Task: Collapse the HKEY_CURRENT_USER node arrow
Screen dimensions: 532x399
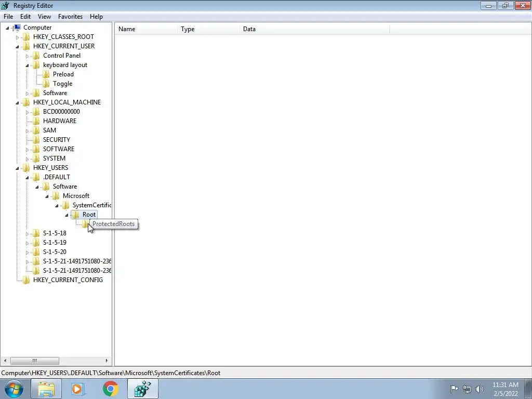Action: 17,46
